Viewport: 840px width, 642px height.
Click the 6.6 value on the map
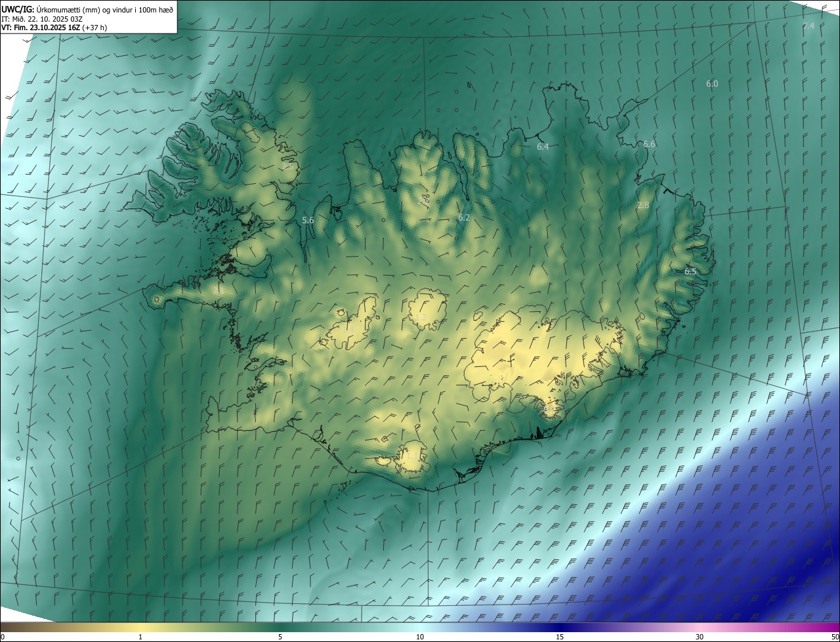[x=649, y=144]
